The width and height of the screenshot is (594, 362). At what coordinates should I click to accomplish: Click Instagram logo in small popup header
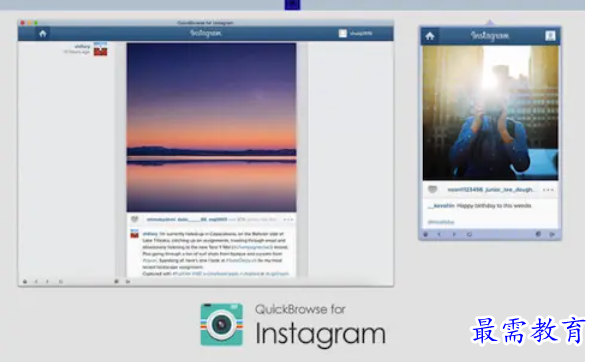pyautogui.click(x=490, y=36)
